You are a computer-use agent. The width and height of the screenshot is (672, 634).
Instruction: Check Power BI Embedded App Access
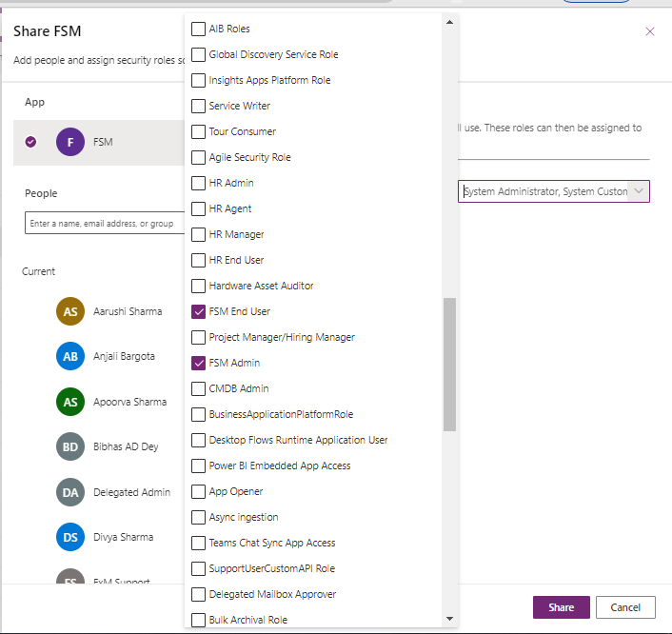click(x=198, y=466)
